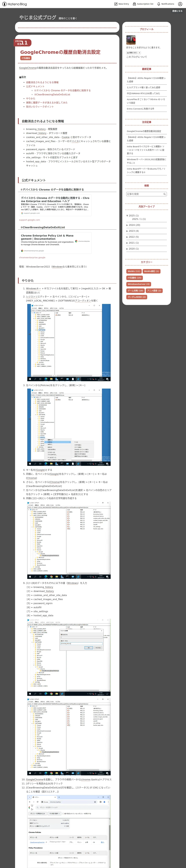Expand the 2021 (1) archive
The image size is (186, 868).
[x=127, y=243]
